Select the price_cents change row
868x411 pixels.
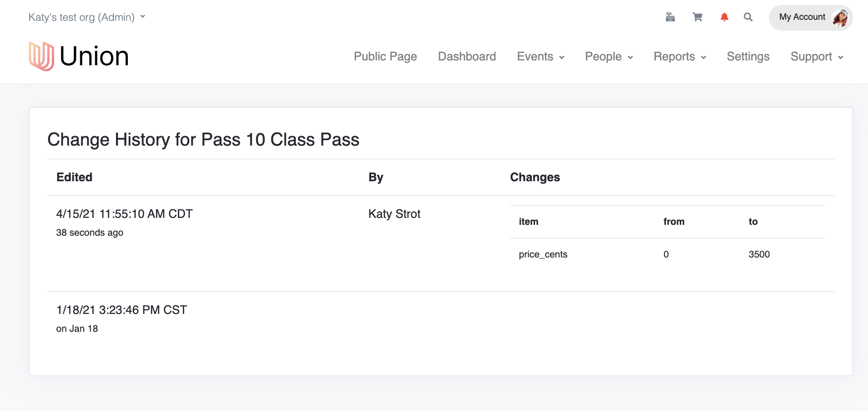[x=668, y=255]
